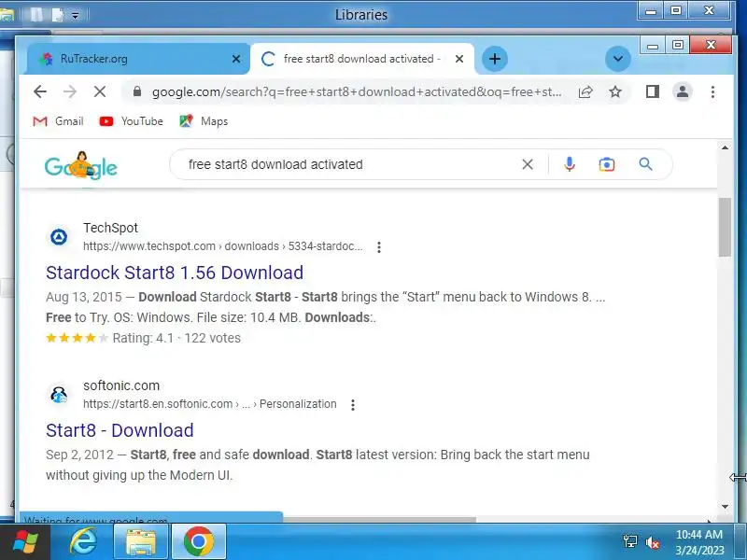Go back using the browser back arrow
Viewport: 747px width, 560px height.
coord(40,91)
